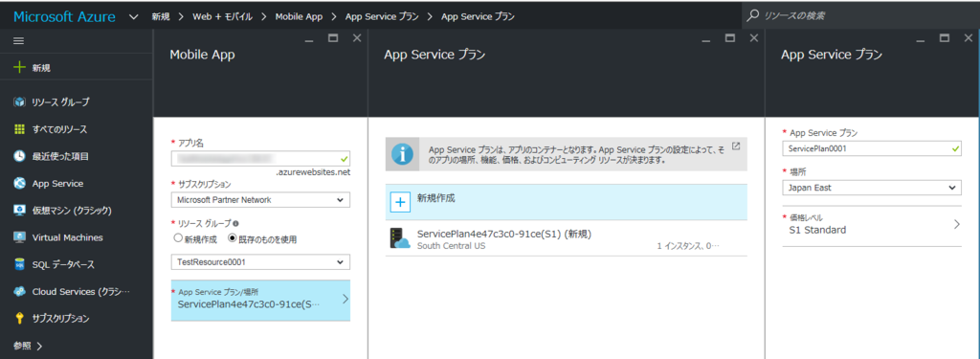
Task: Click 新規作成 to create a new plan
Action: 567,202
